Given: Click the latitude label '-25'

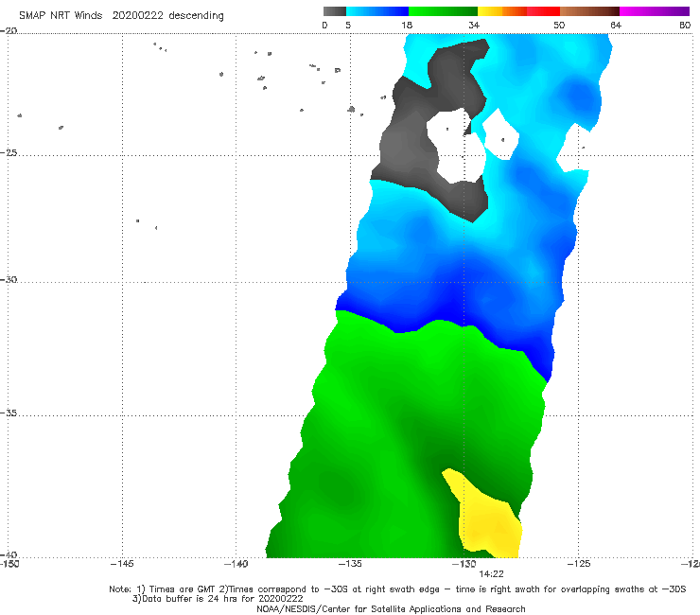Looking at the screenshot, I should point(9,152).
